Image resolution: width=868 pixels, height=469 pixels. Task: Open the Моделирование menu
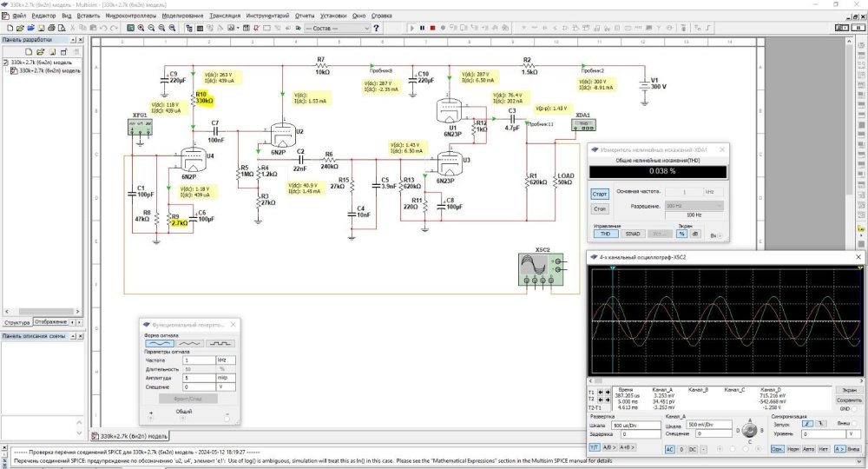[183, 16]
